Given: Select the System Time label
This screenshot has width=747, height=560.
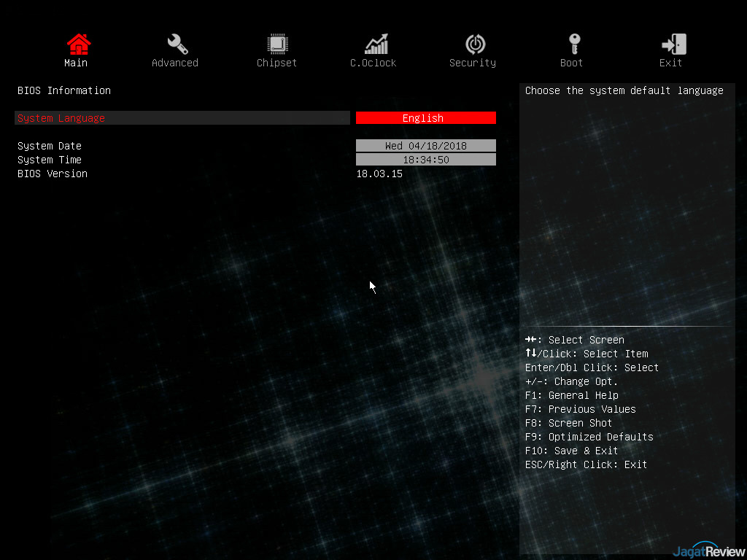Looking at the screenshot, I should [x=50, y=160].
